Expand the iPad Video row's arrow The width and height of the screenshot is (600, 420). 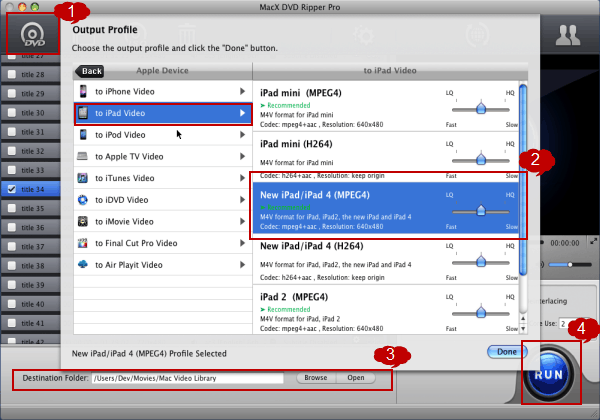(242, 113)
